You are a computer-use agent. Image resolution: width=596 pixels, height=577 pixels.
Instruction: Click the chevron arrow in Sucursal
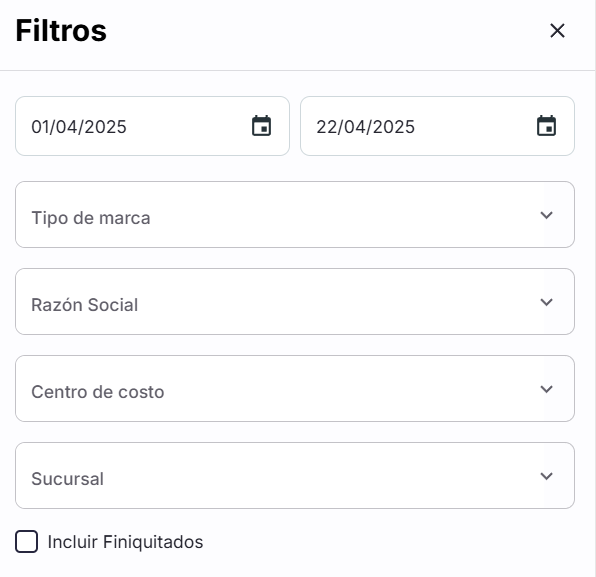tap(546, 476)
